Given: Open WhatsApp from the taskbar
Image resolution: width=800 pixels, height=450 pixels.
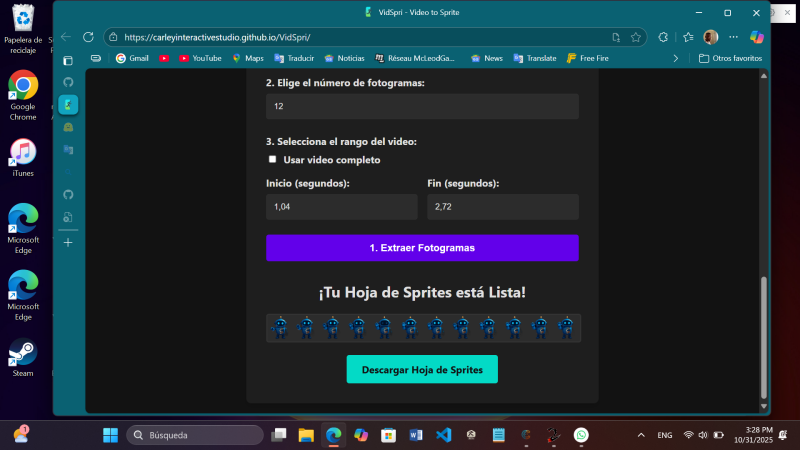Looking at the screenshot, I should click(581, 435).
